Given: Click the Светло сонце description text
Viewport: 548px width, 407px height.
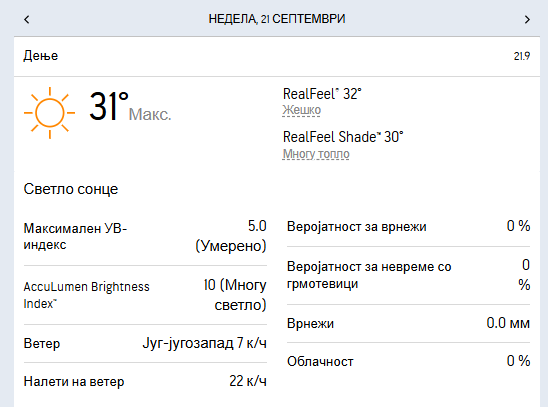Looking at the screenshot, I should 71,189.
